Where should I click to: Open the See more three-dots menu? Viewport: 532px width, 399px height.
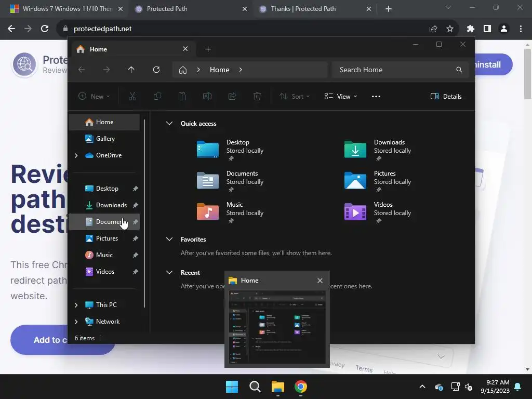coord(376,96)
